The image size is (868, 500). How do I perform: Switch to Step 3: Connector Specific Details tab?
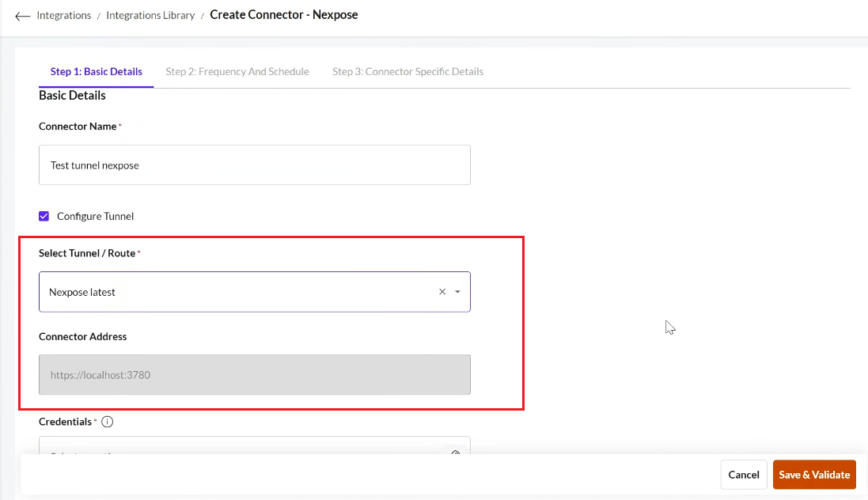(x=407, y=71)
